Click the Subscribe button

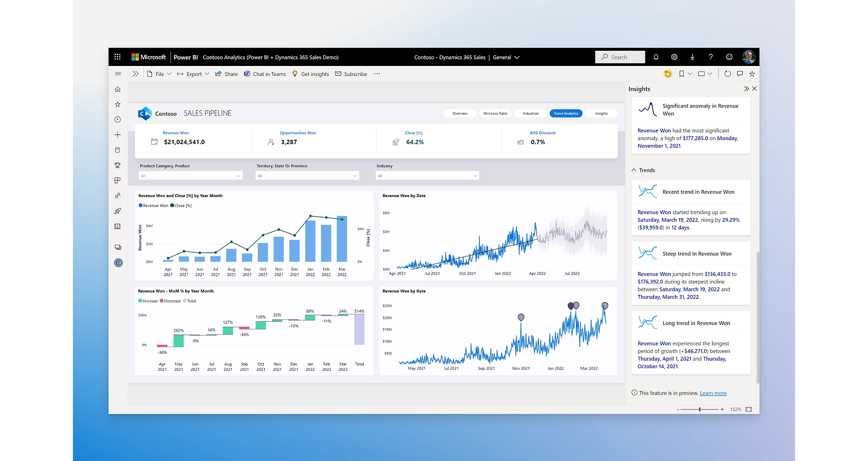point(351,74)
